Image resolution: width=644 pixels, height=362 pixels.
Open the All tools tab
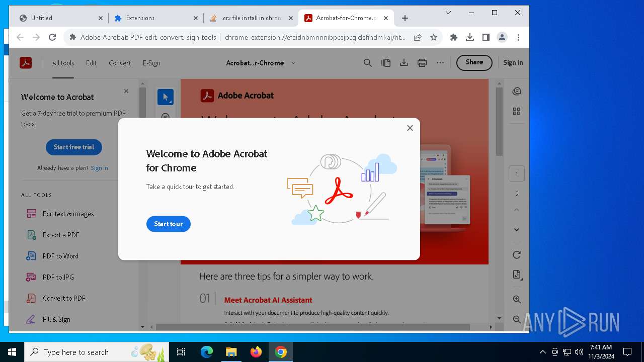coord(63,63)
